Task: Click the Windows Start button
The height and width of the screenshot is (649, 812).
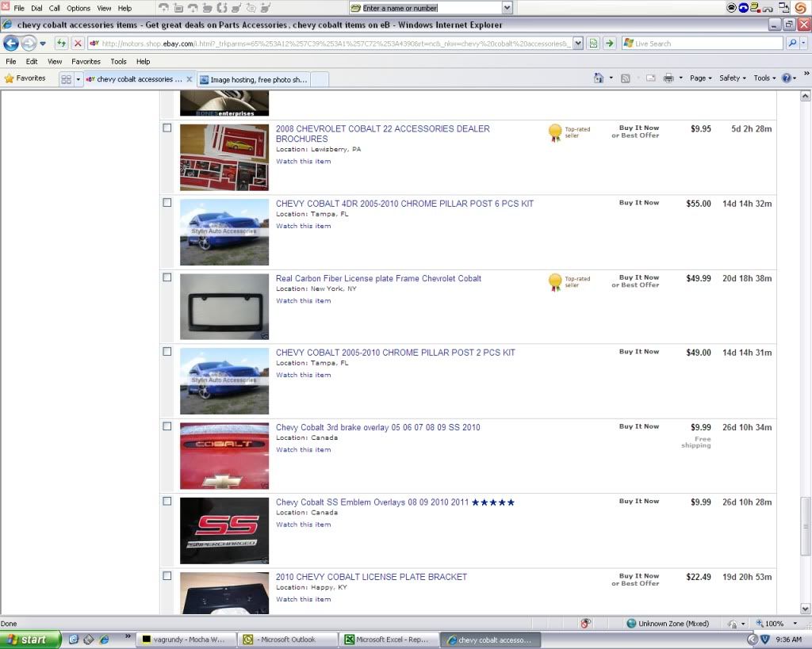Action: 29,639
